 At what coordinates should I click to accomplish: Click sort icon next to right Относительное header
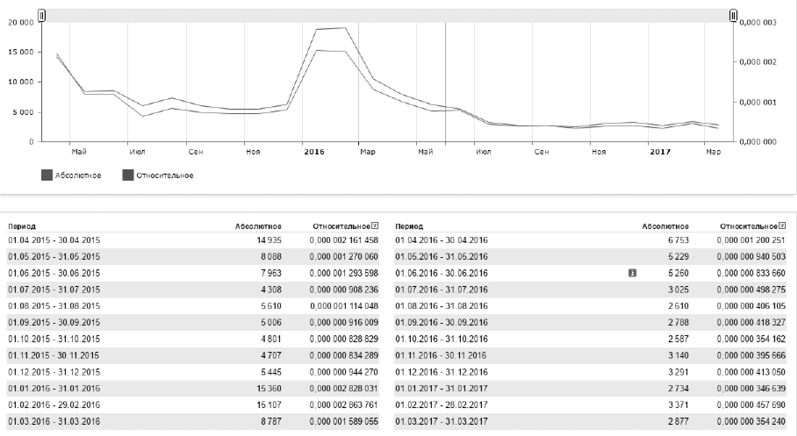pos(782,226)
